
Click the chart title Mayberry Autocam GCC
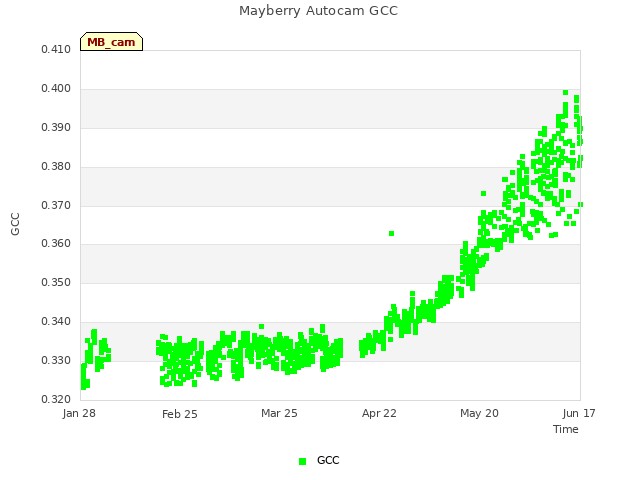[318, 11]
